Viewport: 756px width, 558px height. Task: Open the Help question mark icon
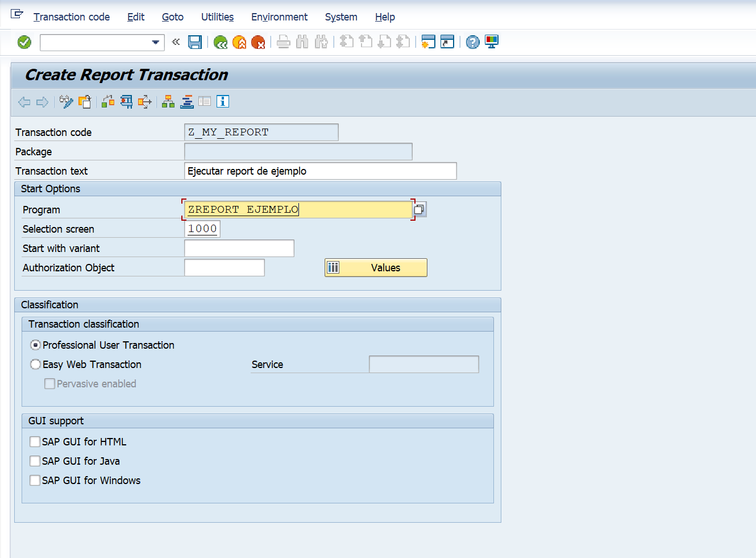(x=472, y=42)
